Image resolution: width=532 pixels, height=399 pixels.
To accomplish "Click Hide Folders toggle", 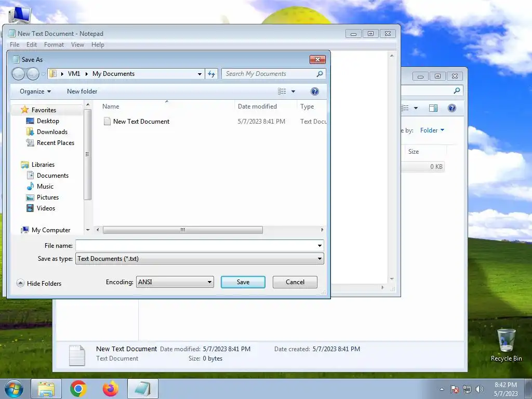I will point(39,283).
